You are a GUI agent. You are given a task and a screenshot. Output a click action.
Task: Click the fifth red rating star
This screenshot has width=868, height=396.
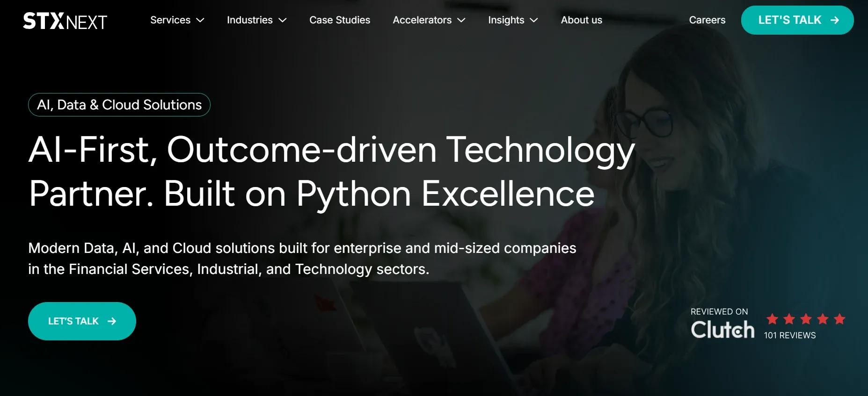click(x=840, y=319)
